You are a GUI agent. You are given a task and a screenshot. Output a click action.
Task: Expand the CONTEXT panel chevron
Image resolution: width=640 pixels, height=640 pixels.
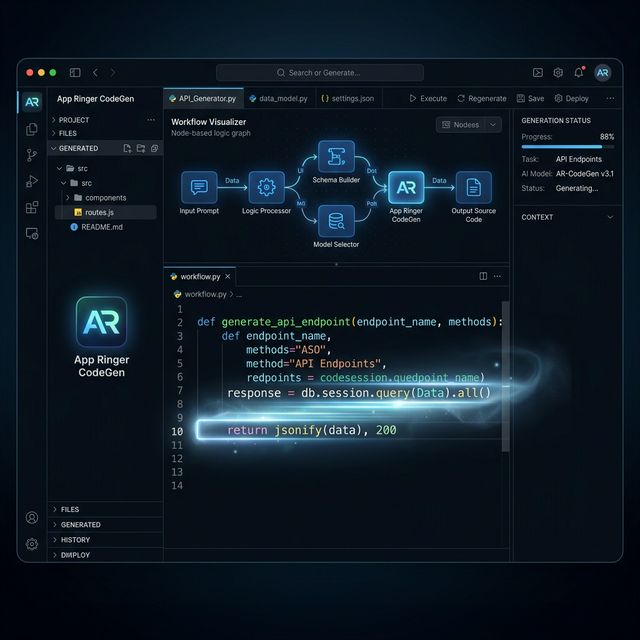coord(610,217)
